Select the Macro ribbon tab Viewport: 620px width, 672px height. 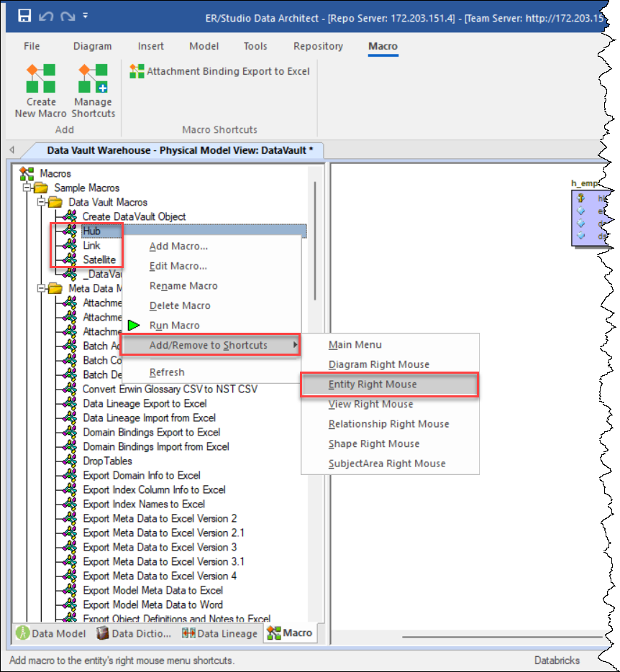coord(383,46)
